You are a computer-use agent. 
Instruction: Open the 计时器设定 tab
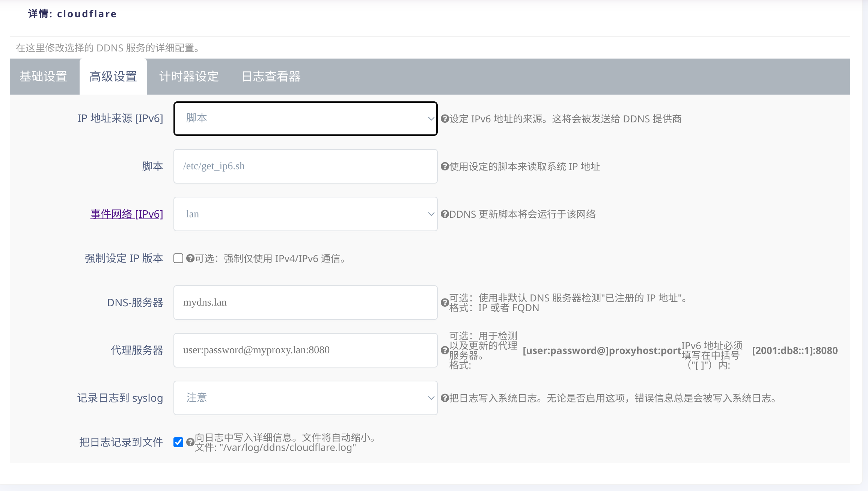tap(189, 77)
